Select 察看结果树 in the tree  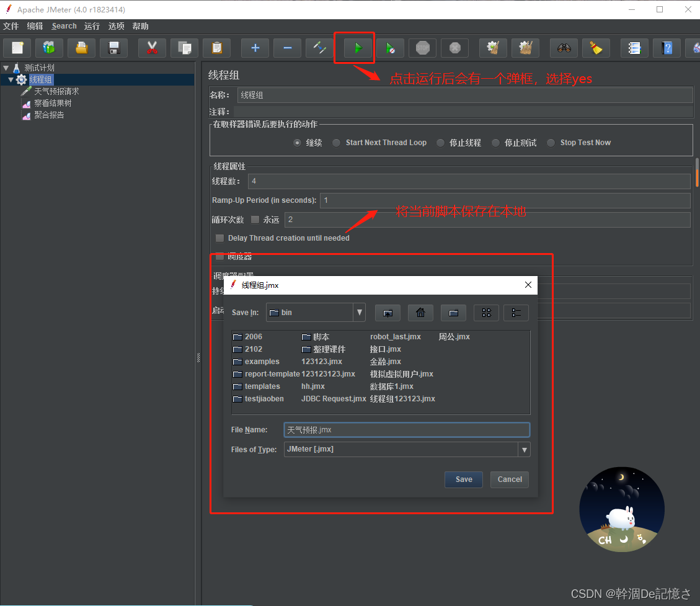(x=53, y=103)
